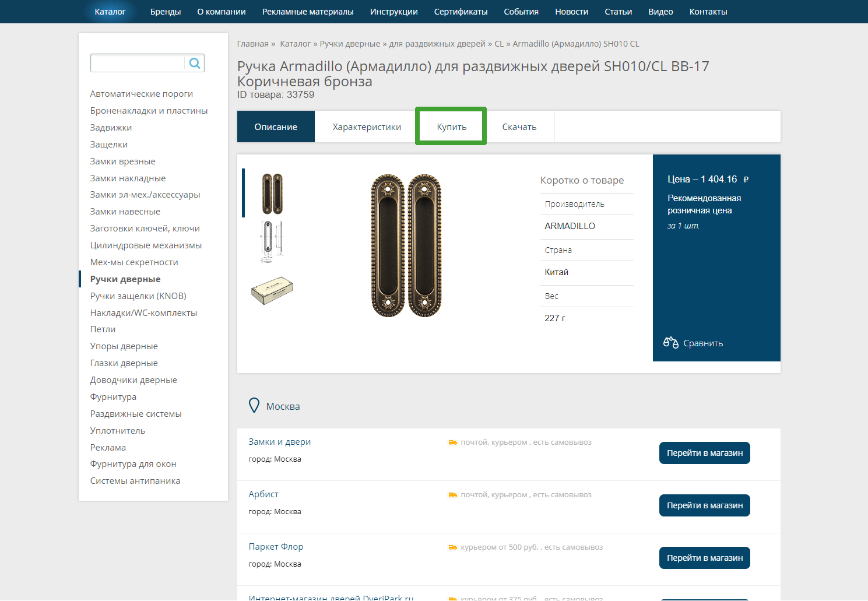Go to Ручки дверные in breadcrumbs
The height and width of the screenshot is (601, 868).
click(x=350, y=44)
